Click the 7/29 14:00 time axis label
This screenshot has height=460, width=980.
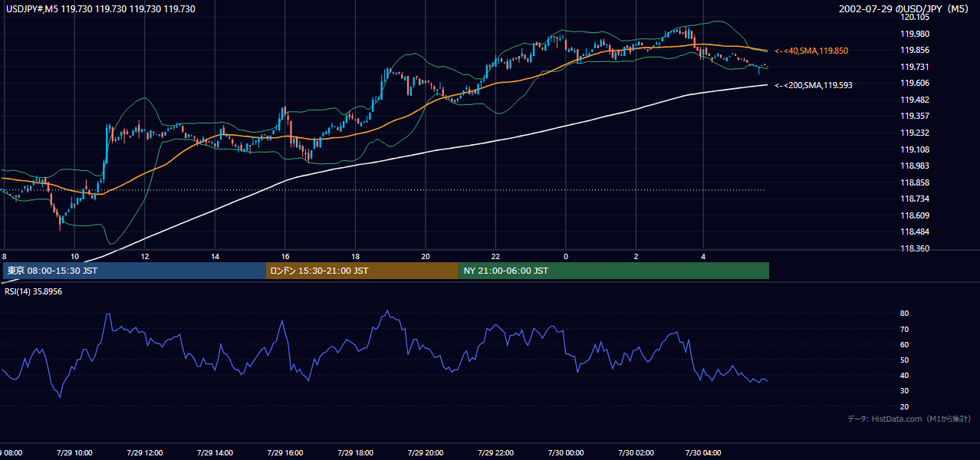[x=215, y=452]
